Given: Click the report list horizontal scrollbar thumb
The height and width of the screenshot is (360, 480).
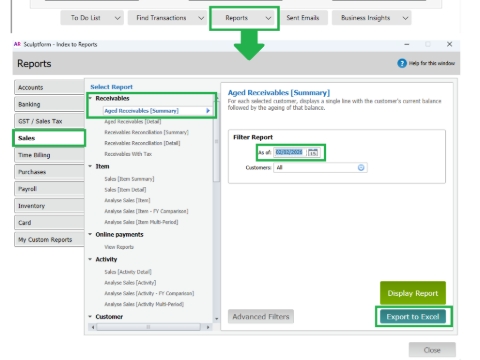Looking at the screenshot, I should click(148, 327).
